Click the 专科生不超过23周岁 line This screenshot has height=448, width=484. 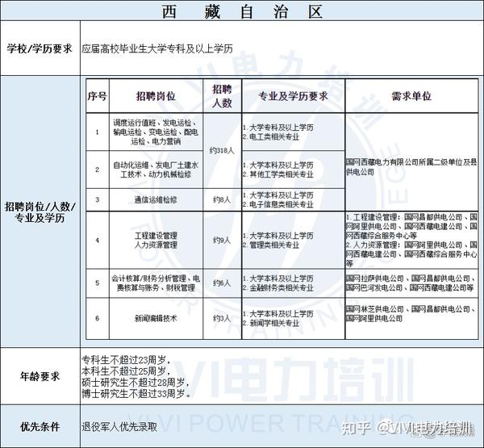pyautogui.click(x=125, y=360)
